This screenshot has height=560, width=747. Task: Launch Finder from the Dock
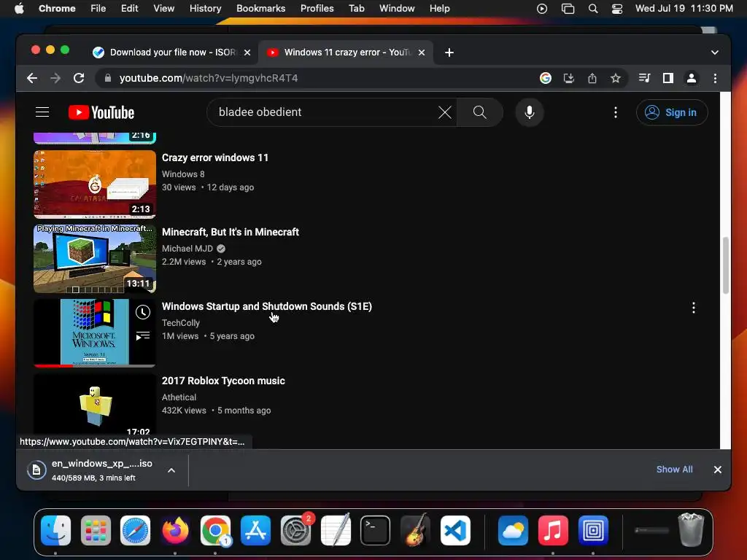(55, 531)
